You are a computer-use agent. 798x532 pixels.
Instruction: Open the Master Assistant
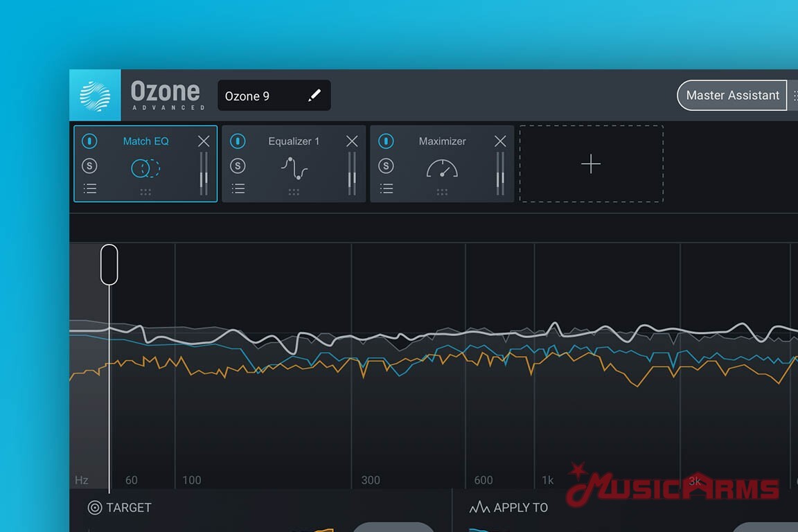[732, 96]
